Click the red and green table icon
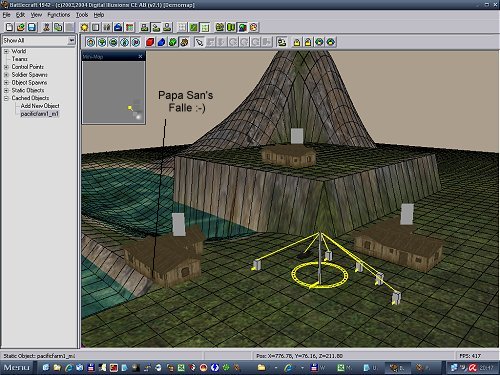 tap(129, 27)
